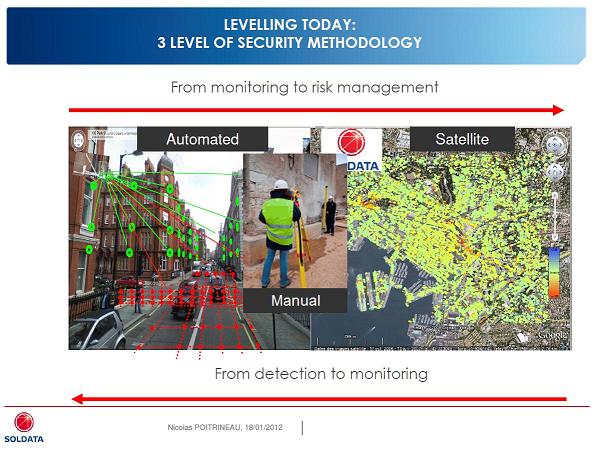The image size is (598, 450).
Task: Click the blue-to-red color legend bar
Action: [x=554, y=272]
